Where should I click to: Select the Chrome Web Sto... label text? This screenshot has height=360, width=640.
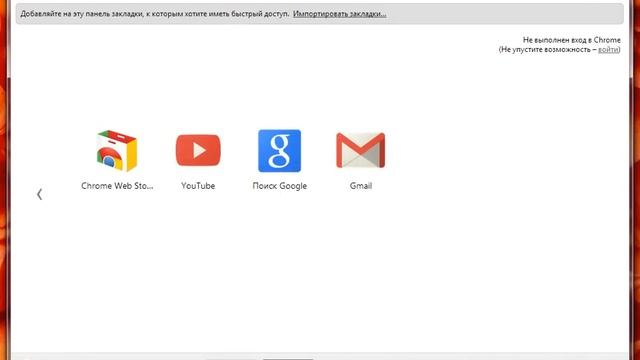(x=117, y=186)
